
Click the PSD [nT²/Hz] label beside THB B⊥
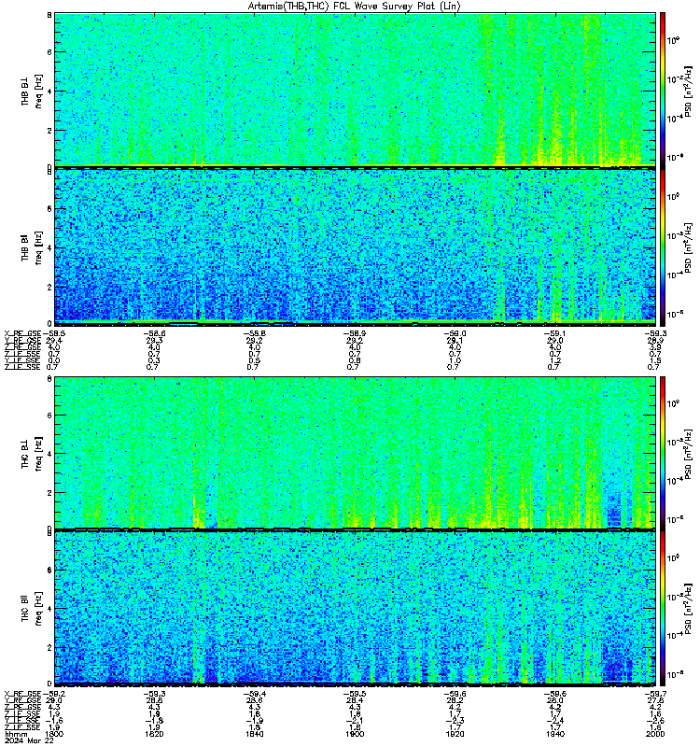(x=689, y=92)
